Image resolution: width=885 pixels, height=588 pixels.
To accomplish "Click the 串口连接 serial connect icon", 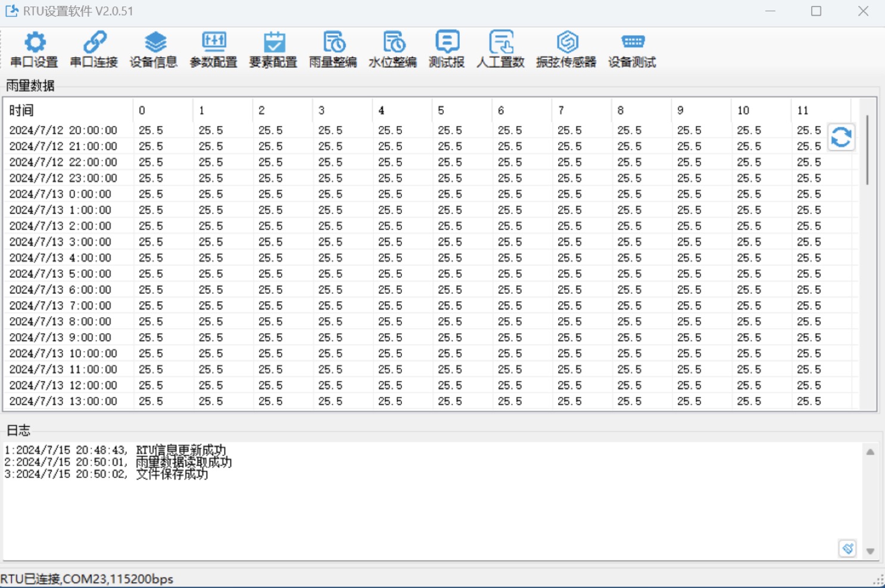I will click(94, 49).
